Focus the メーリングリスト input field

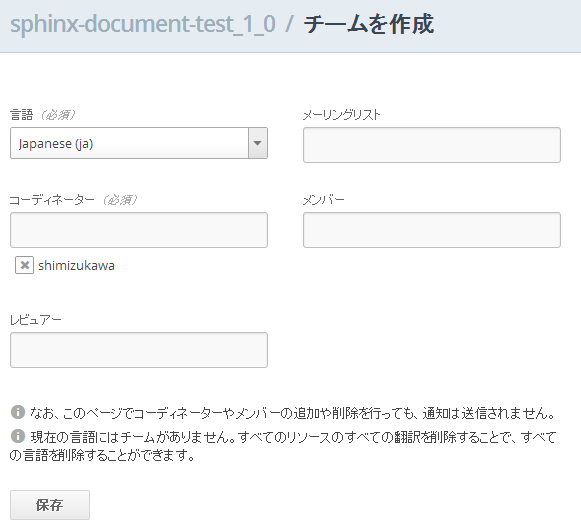(x=432, y=145)
